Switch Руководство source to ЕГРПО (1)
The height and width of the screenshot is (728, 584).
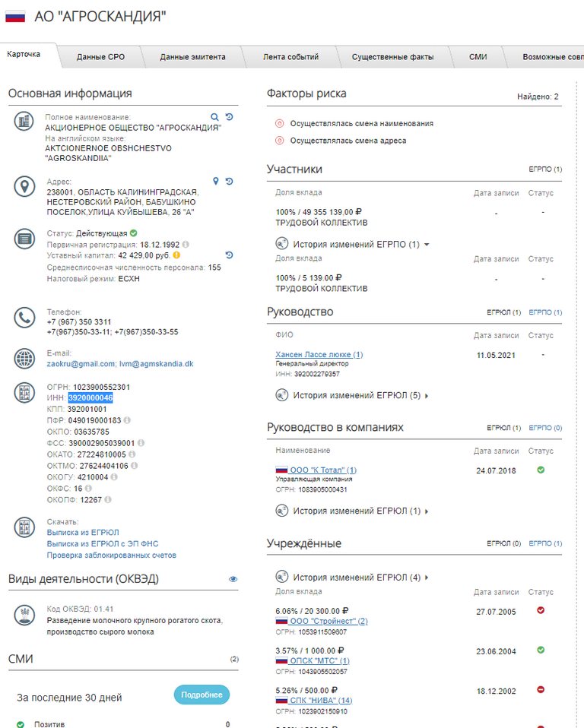coord(545,312)
